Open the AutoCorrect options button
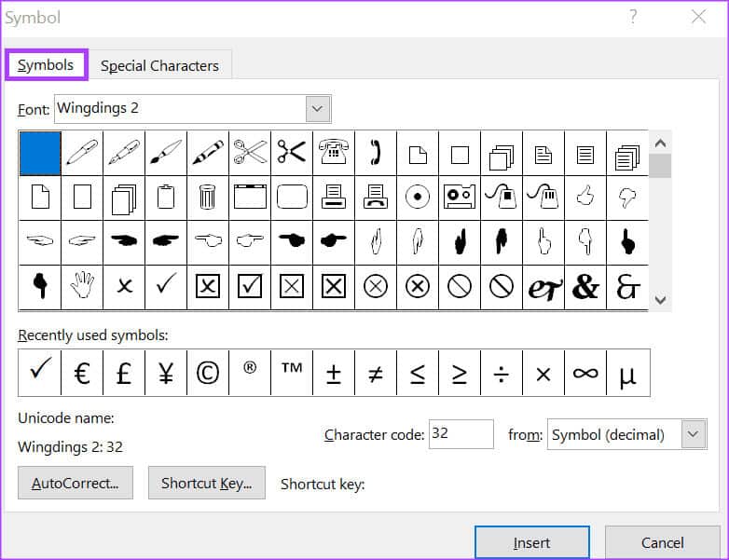 [x=76, y=483]
